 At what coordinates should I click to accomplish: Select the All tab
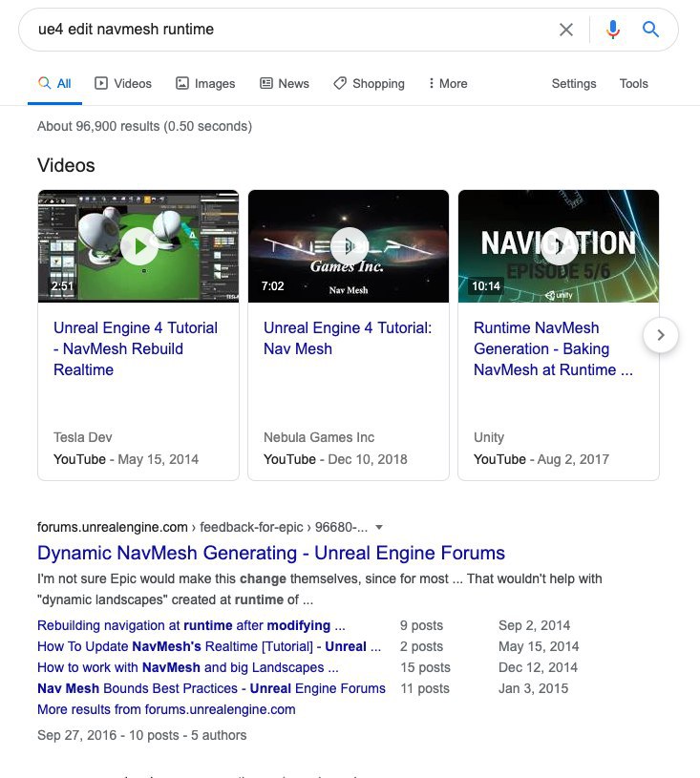click(54, 83)
